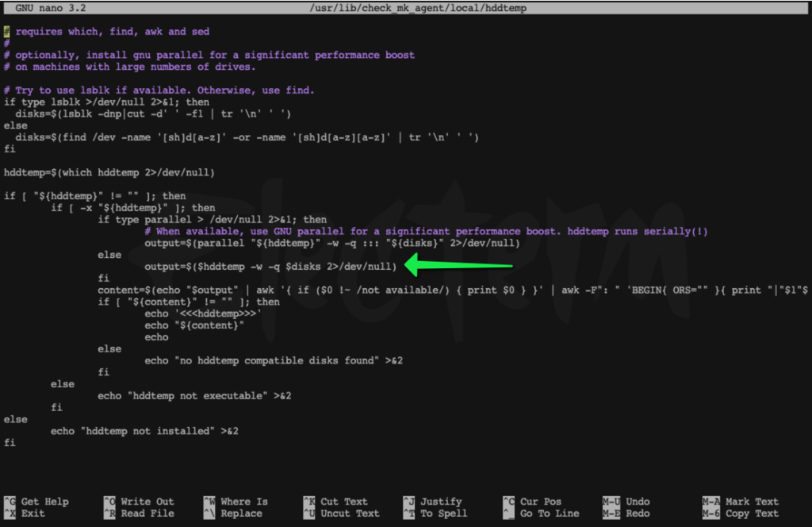812x527 pixels.
Task: Click the 'content=$(echo "$output" | awk' line
Action: [x=453, y=290]
